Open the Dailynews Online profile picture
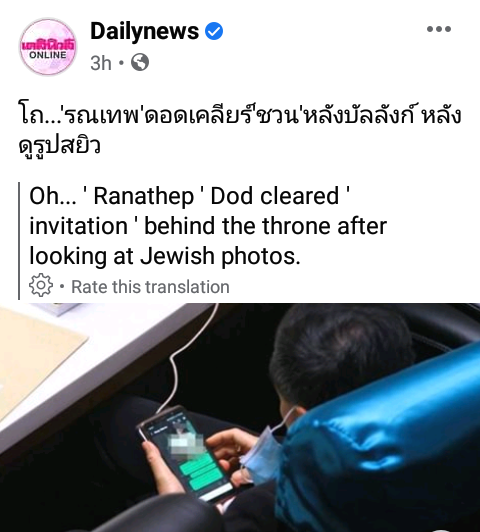This screenshot has height=532, width=480. [x=48, y=47]
